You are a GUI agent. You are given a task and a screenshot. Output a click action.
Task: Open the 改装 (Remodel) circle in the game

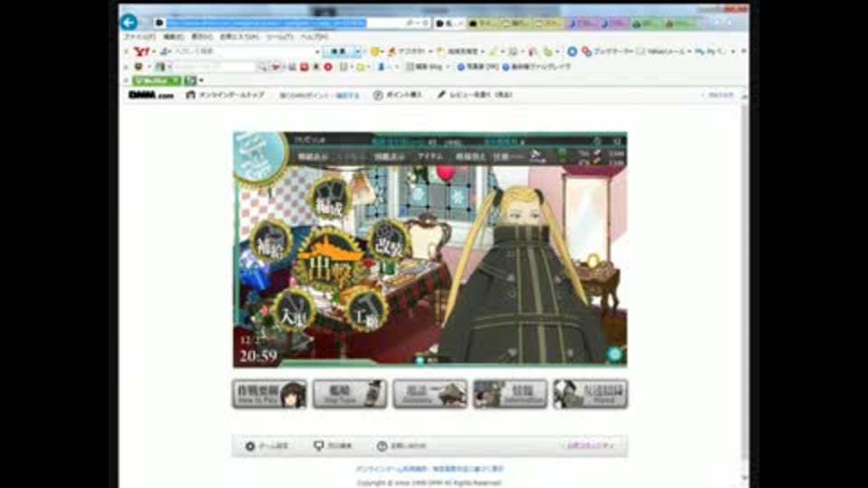pyautogui.click(x=389, y=240)
